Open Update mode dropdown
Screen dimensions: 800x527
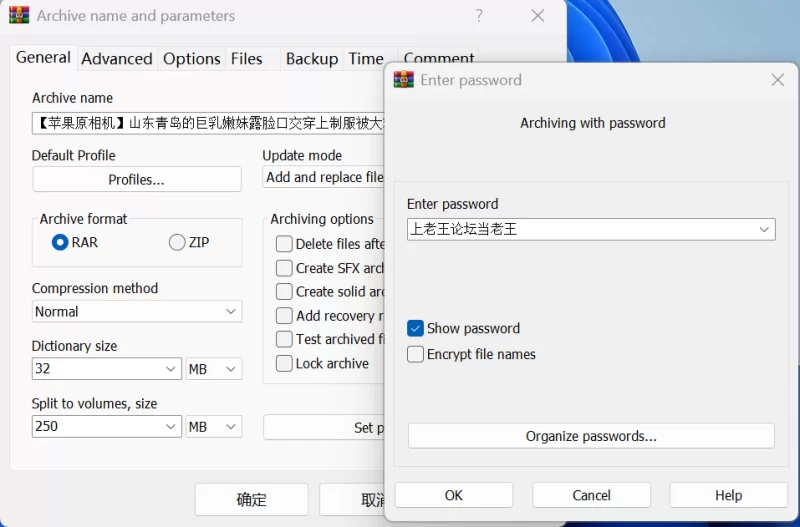[x=323, y=177]
